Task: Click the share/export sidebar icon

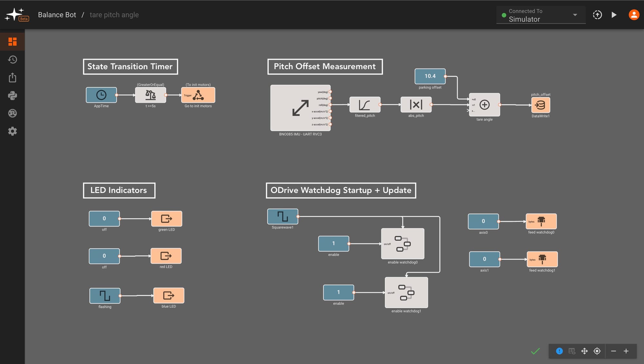Action: pos(12,78)
